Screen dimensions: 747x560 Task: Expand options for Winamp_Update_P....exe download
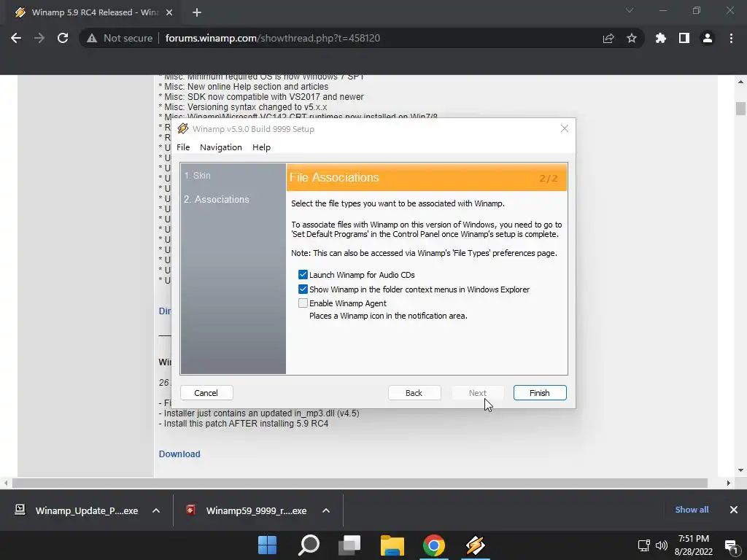156,510
